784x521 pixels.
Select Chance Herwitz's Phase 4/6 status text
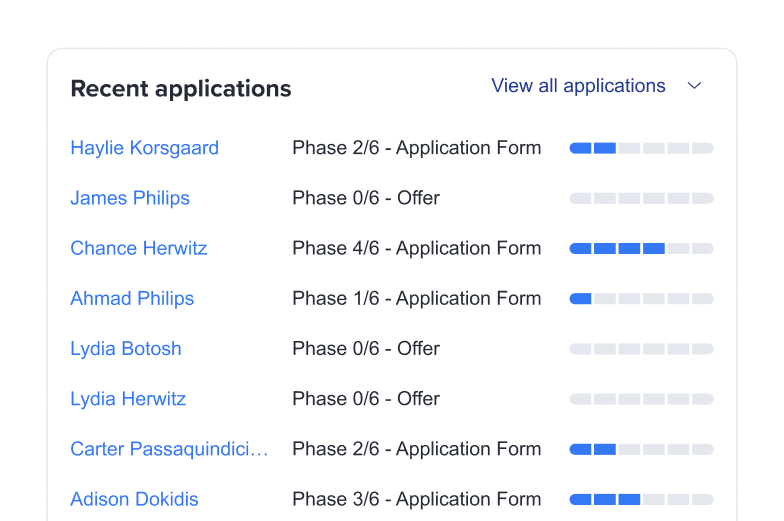point(416,248)
